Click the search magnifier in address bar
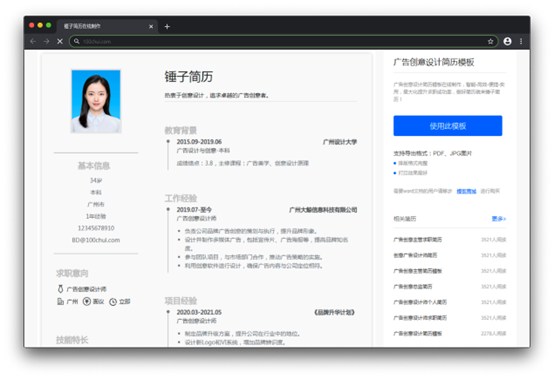 pyautogui.click(x=77, y=41)
